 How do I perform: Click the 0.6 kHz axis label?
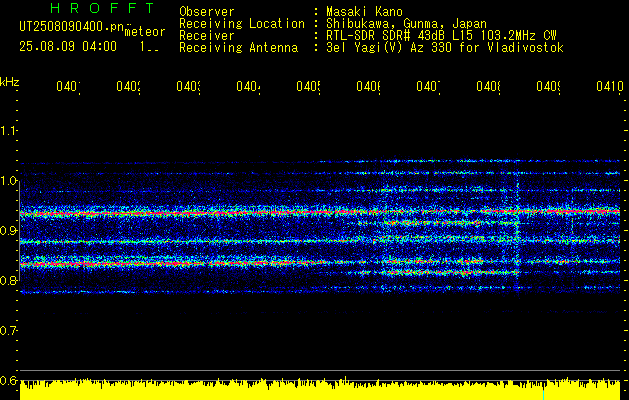click(8, 381)
